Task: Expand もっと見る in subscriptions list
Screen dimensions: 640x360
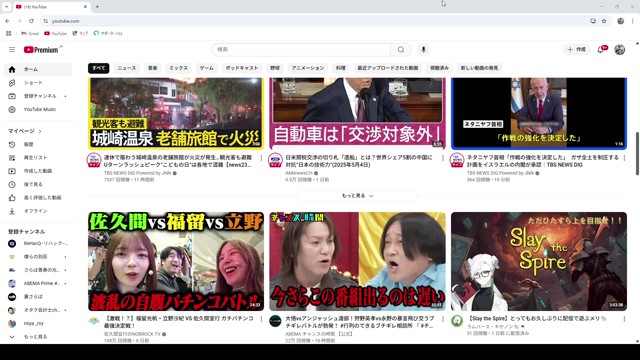Action: click(x=38, y=337)
